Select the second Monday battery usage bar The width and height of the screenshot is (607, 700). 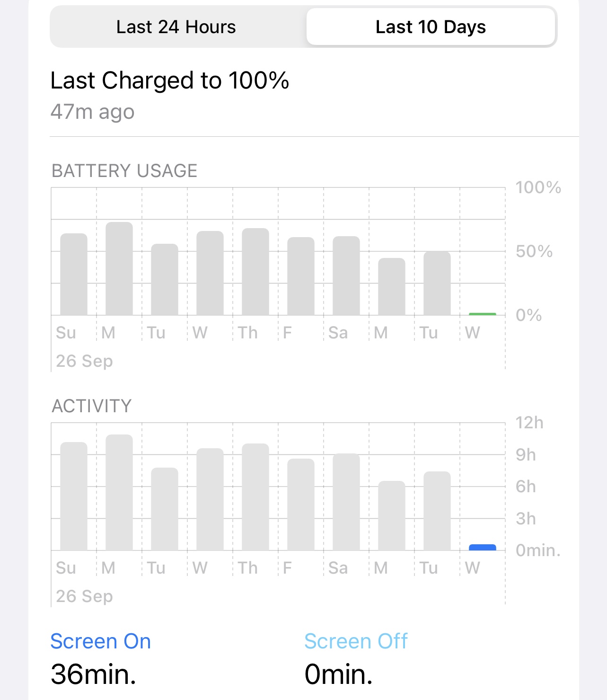point(392,286)
